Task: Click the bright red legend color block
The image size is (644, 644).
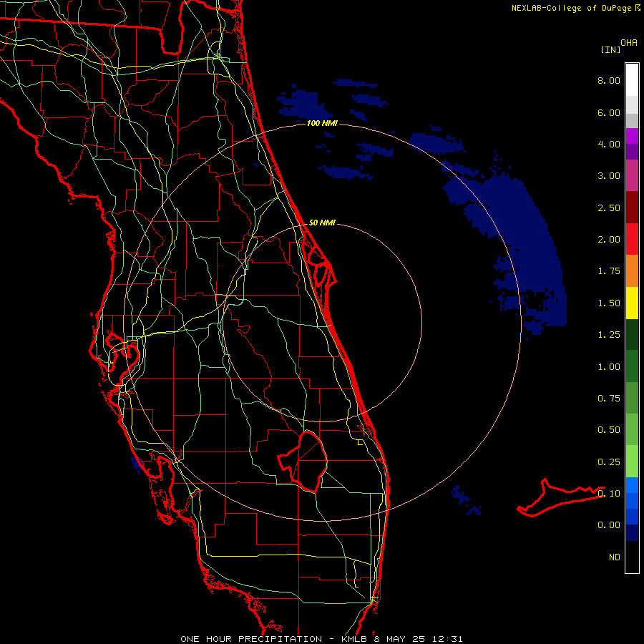Action: point(632,239)
